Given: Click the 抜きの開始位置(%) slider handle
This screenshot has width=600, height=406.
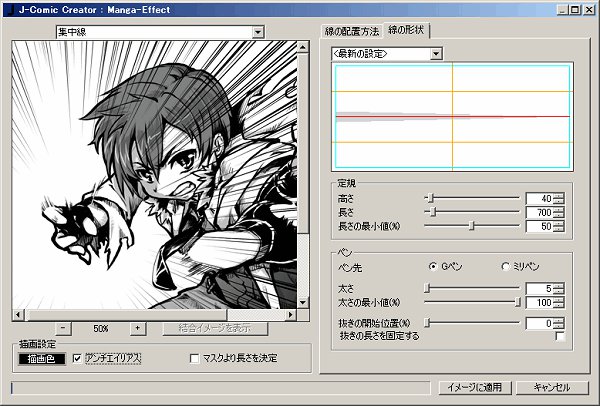Looking at the screenshot, I should (x=427, y=323).
